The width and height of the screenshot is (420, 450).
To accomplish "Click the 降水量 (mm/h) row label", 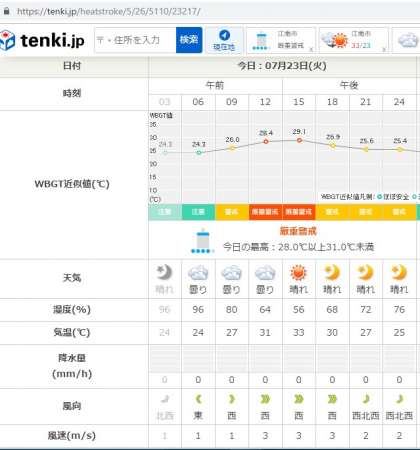I will pos(72,366).
